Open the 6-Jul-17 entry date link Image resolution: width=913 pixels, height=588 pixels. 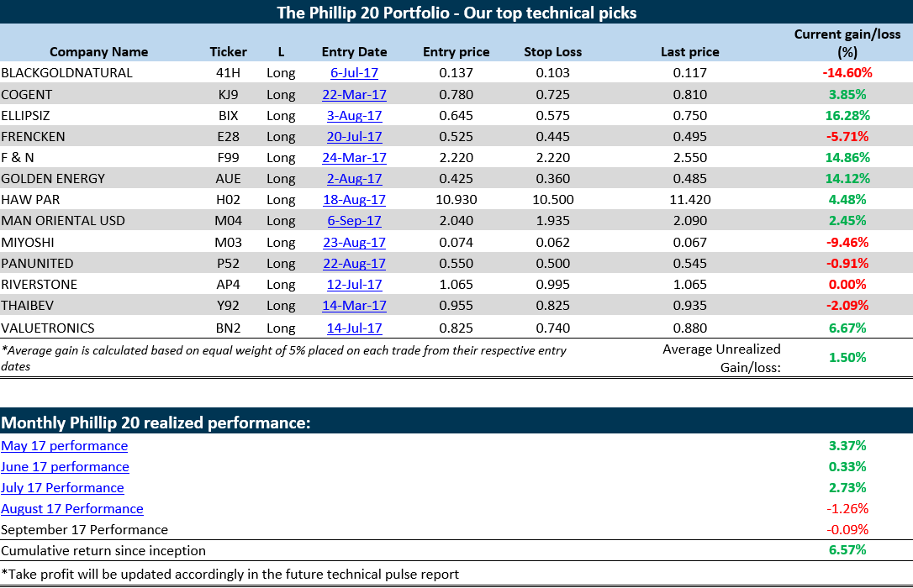pyautogui.click(x=354, y=73)
